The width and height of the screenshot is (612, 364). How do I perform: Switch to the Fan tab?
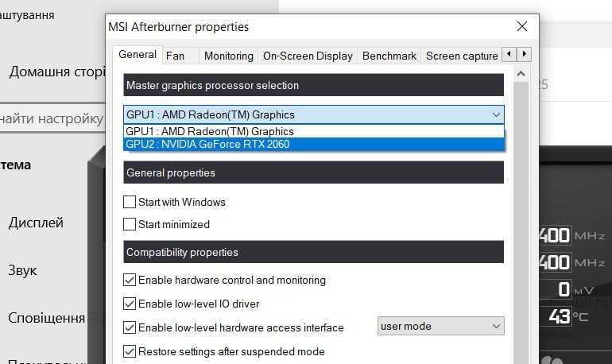(175, 56)
